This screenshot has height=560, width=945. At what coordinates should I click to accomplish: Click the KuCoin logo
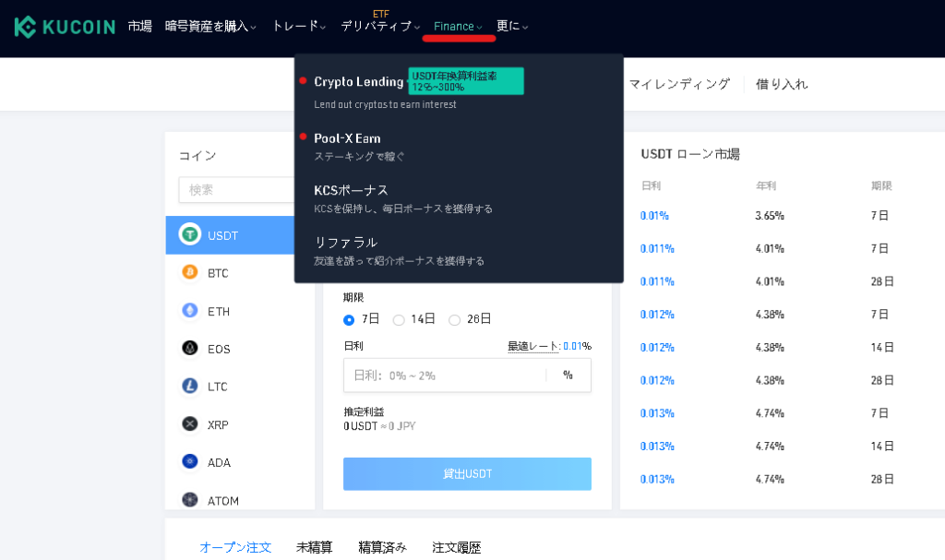65,27
